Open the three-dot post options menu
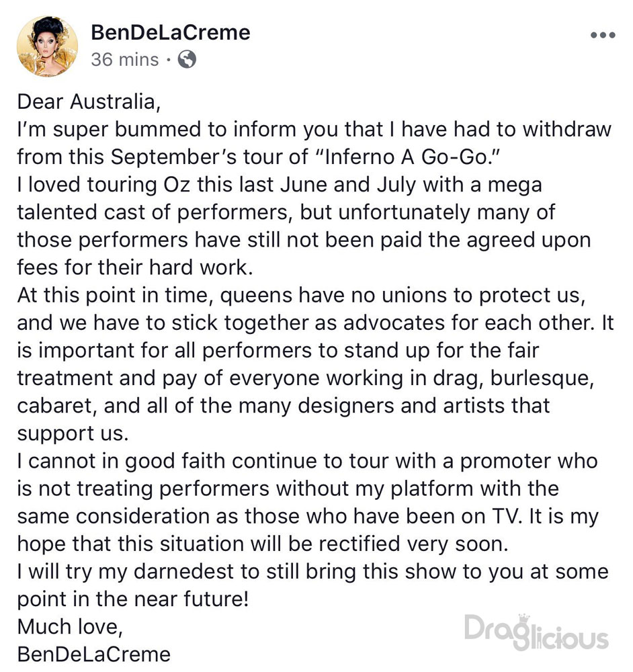Image resolution: width=633 pixels, height=672 pixels. click(602, 35)
